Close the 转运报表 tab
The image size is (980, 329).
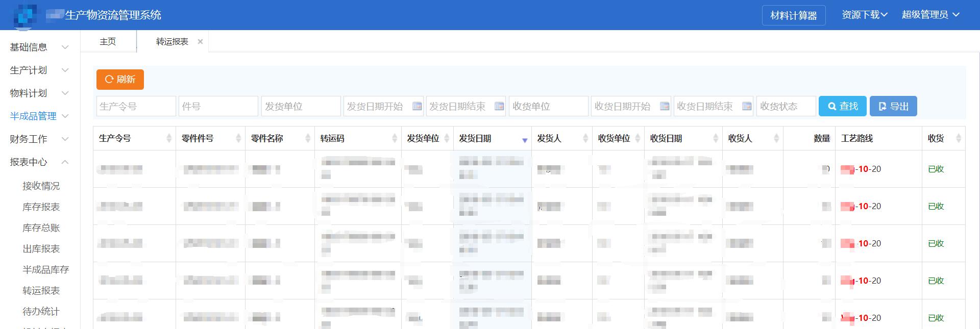200,42
